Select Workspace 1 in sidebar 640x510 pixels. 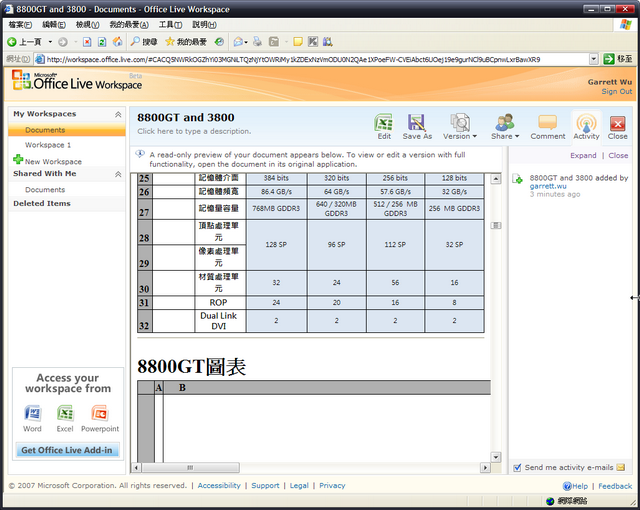[48, 145]
